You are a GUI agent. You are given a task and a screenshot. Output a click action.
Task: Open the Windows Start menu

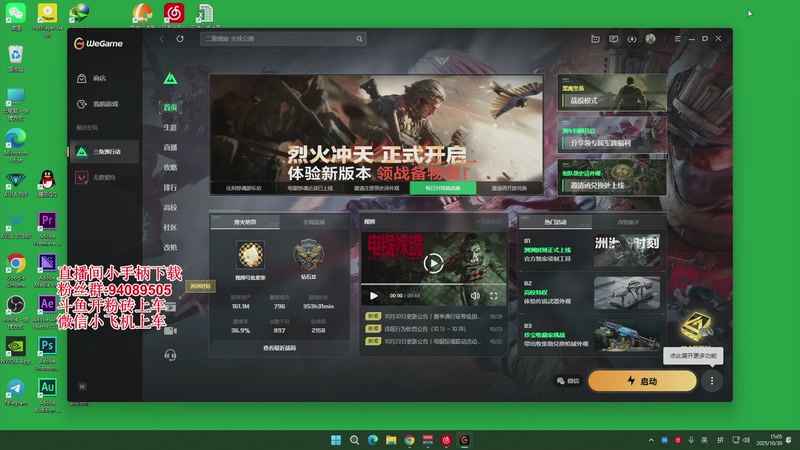click(x=336, y=440)
